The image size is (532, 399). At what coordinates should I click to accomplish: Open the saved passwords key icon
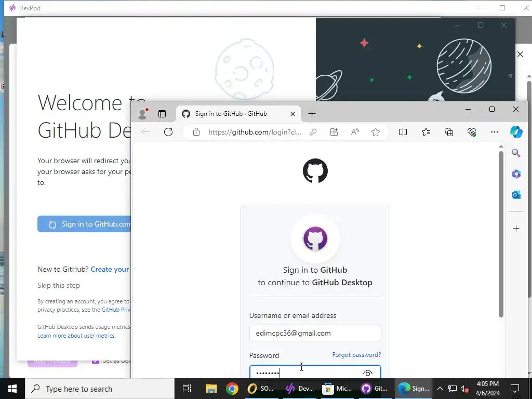coord(313,132)
